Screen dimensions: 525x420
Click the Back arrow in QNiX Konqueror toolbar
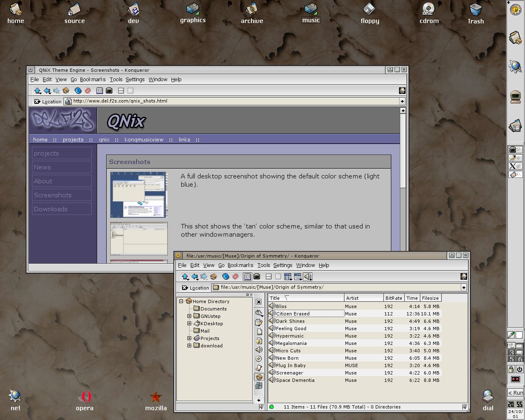[47, 91]
